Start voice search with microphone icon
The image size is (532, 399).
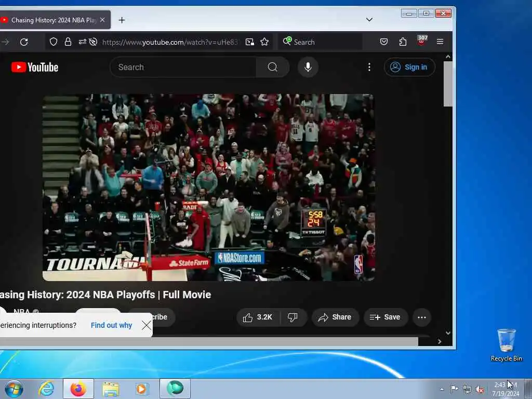pos(308,67)
